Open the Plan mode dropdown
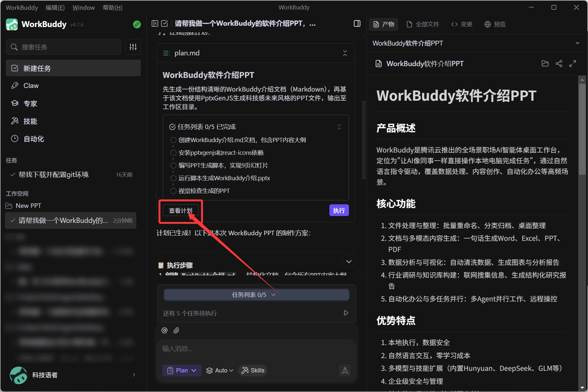The image size is (588, 392). tap(182, 370)
